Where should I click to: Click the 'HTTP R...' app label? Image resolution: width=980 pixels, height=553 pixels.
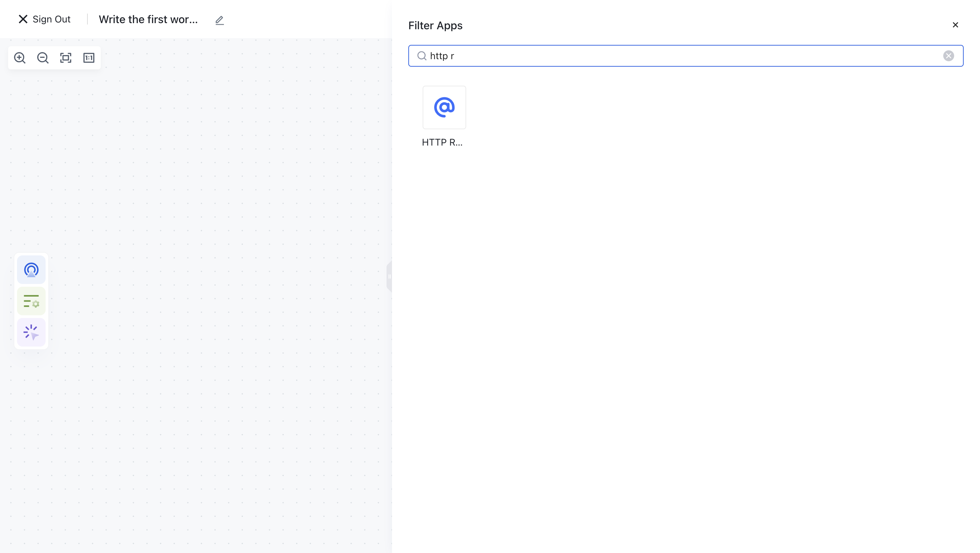pyautogui.click(x=442, y=142)
